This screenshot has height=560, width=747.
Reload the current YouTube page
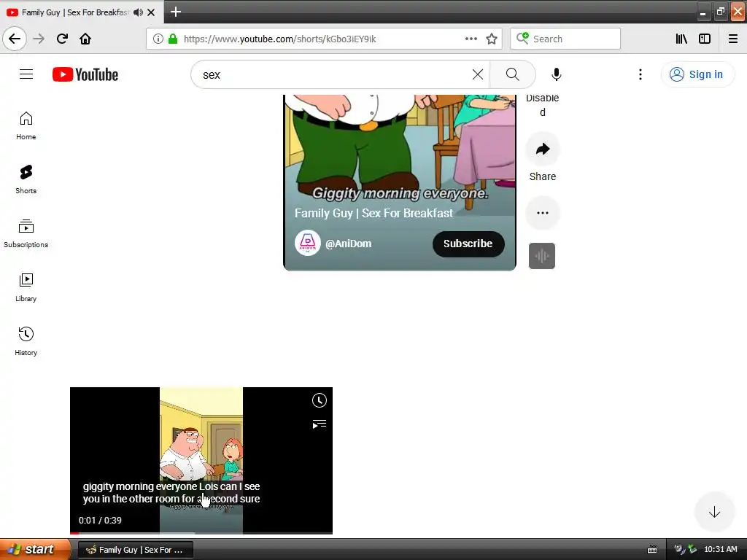pos(62,39)
